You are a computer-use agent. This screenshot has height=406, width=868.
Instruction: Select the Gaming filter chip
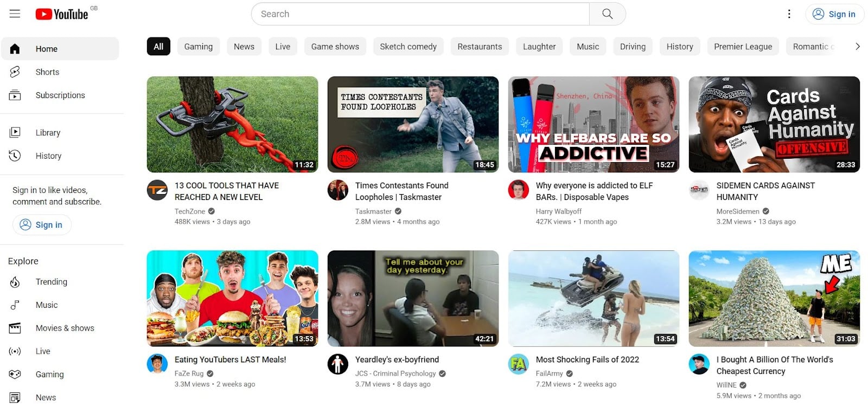(x=199, y=47)
